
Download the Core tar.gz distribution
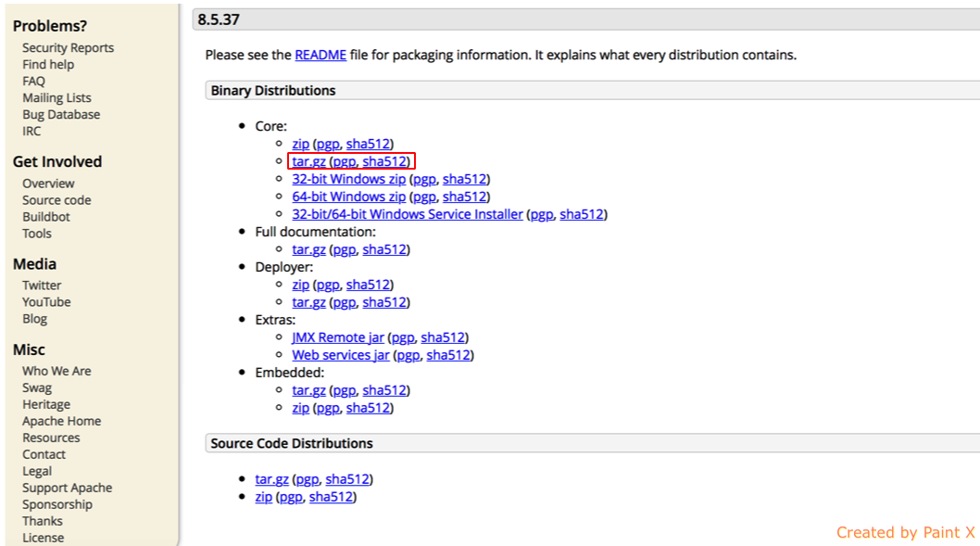[x=308, y=161]
